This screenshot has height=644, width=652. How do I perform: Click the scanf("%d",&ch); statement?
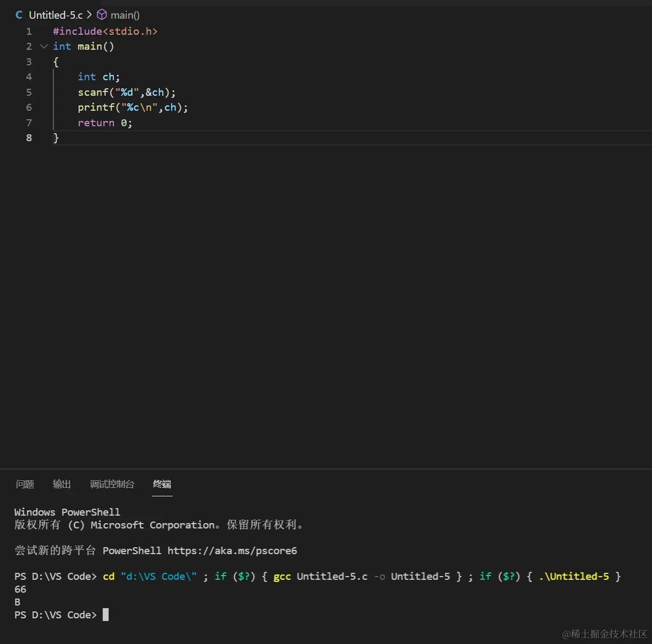[127, 93]
